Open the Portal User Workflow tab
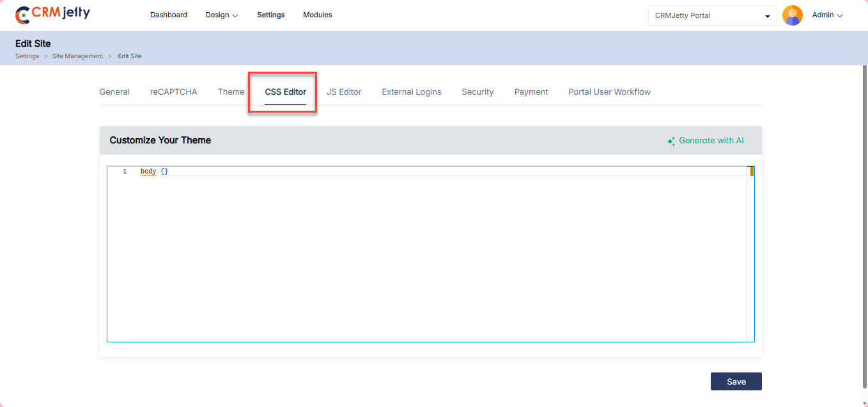 [x=609, y=92]
